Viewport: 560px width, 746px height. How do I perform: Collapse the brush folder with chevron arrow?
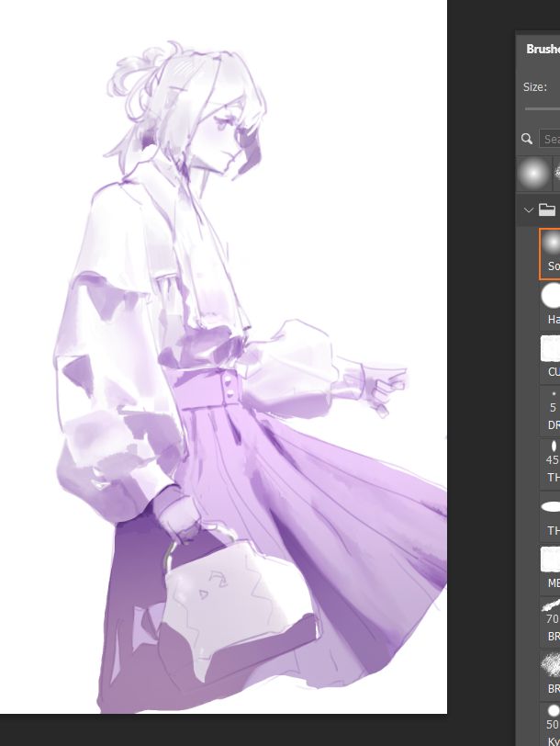point(528,209)
